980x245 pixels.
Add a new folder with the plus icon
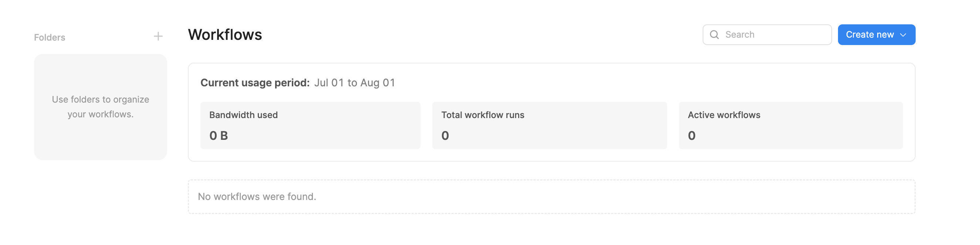coord(158,37)
